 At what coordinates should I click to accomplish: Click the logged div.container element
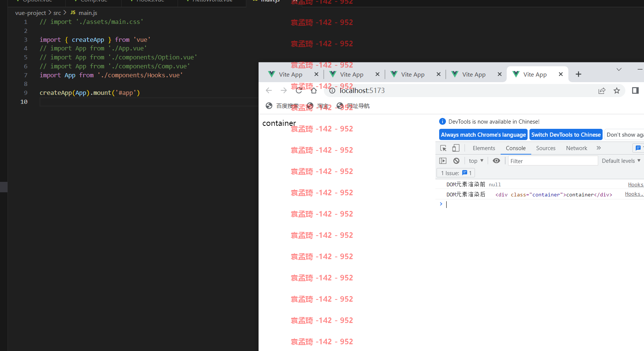554,195
